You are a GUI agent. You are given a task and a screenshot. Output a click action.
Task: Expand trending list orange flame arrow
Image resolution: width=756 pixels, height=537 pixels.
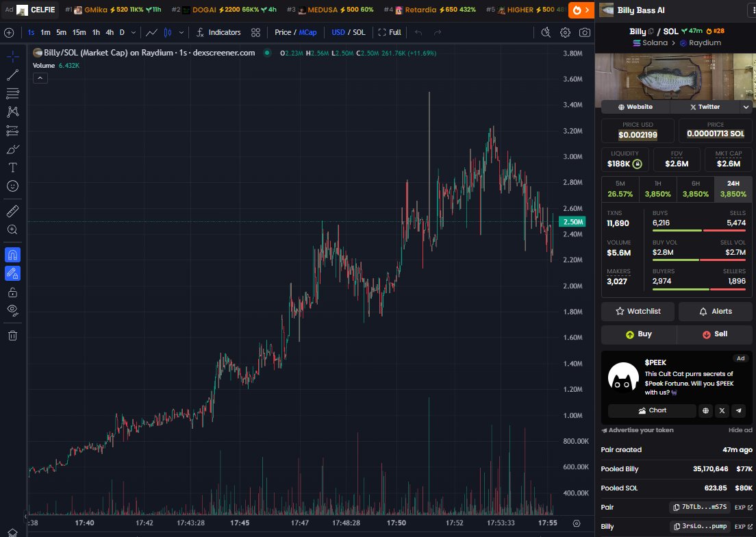581,10
